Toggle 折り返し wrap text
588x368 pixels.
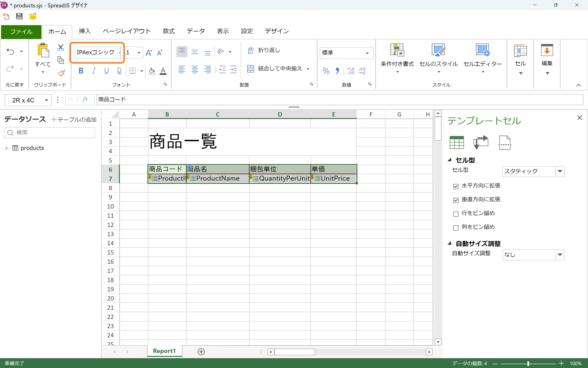264,50
